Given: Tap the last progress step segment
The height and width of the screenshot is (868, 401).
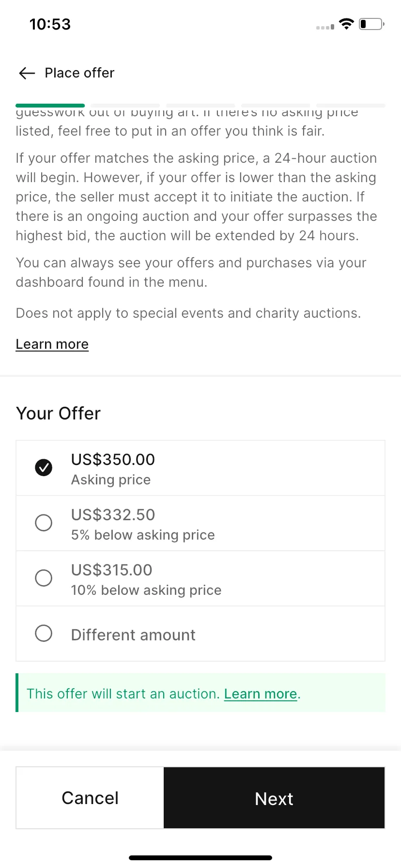Looking at the screenshot, I should pos(351,105).
